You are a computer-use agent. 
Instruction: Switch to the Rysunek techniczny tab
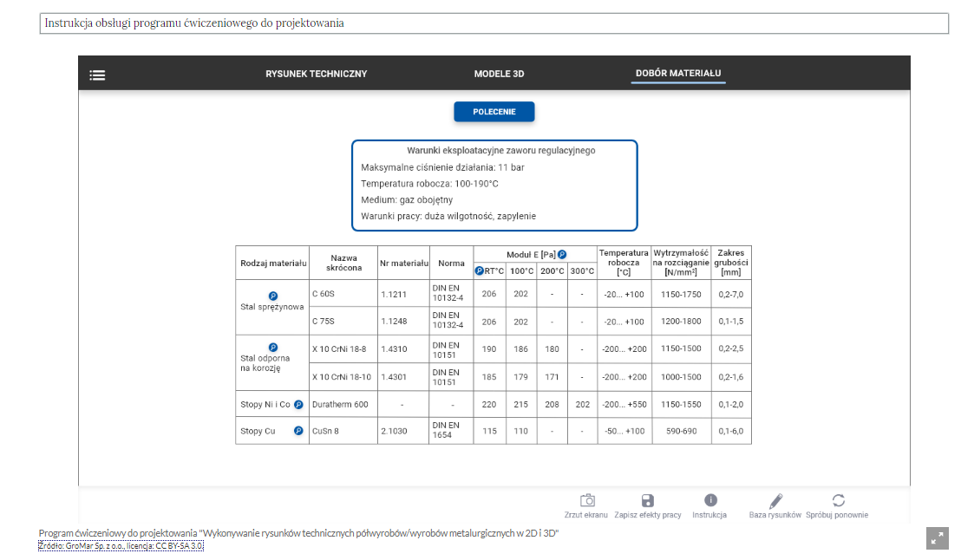point(316,74)
